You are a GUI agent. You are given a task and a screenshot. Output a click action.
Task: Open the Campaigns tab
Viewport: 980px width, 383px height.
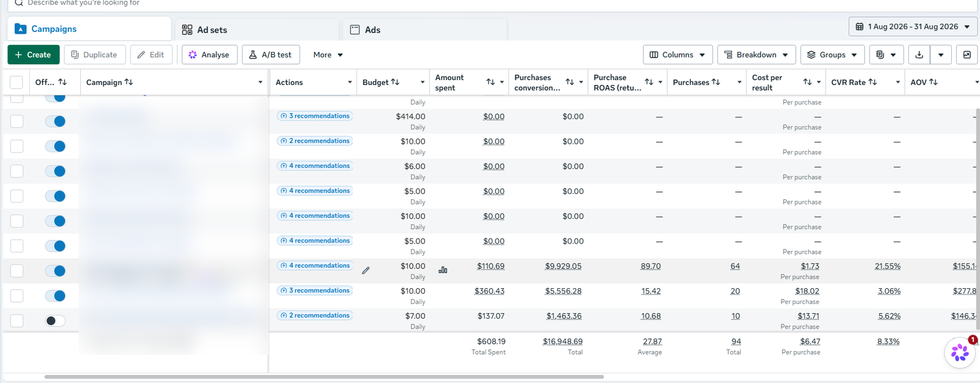(x=89, y=29)
